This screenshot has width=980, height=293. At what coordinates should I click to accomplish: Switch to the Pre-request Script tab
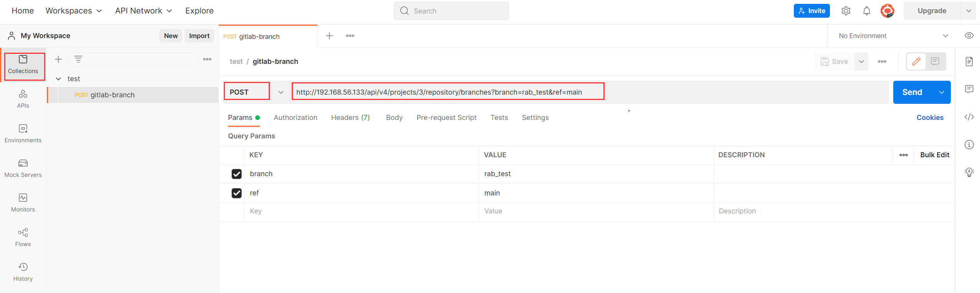coord(446,118)
